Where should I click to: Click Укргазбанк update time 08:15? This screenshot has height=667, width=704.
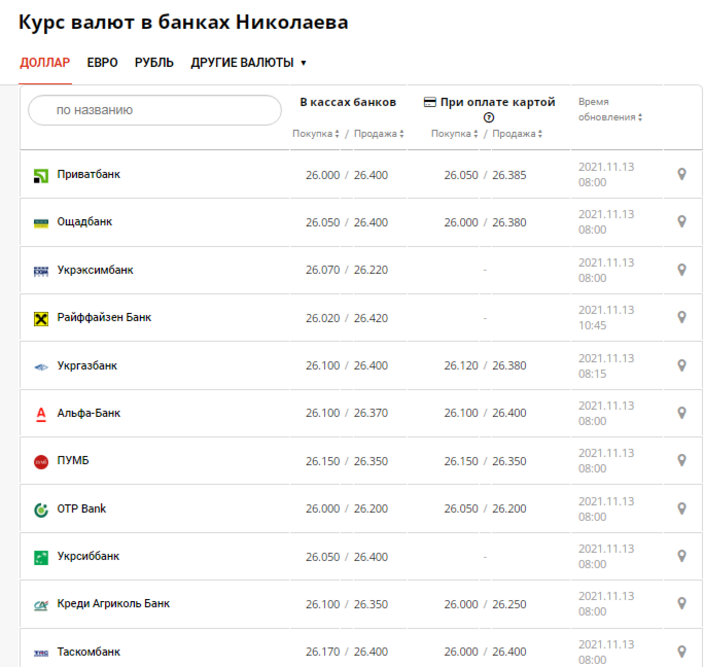click(592, 374)
